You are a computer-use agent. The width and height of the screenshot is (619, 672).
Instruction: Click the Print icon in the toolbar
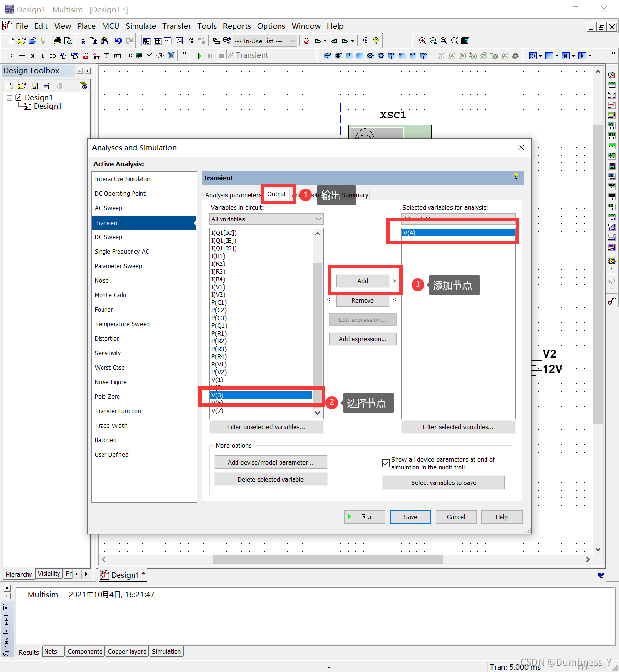click(57, 41)
